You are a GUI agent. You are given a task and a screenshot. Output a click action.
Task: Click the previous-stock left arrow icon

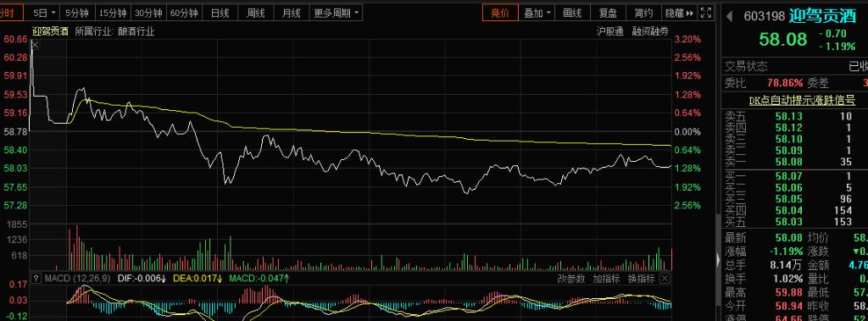pos(730,17)
